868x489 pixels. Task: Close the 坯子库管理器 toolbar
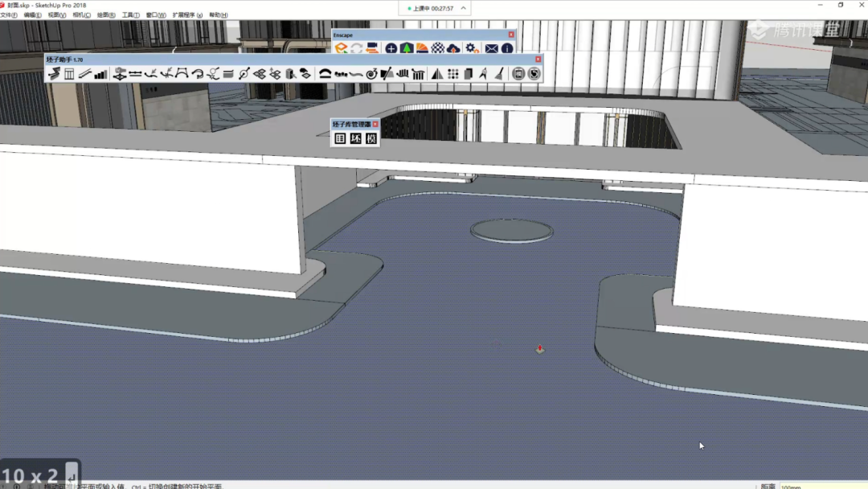pos(375,124)
